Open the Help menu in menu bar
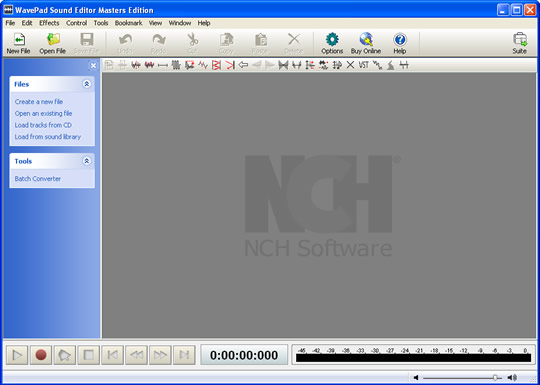 point(204,23)
